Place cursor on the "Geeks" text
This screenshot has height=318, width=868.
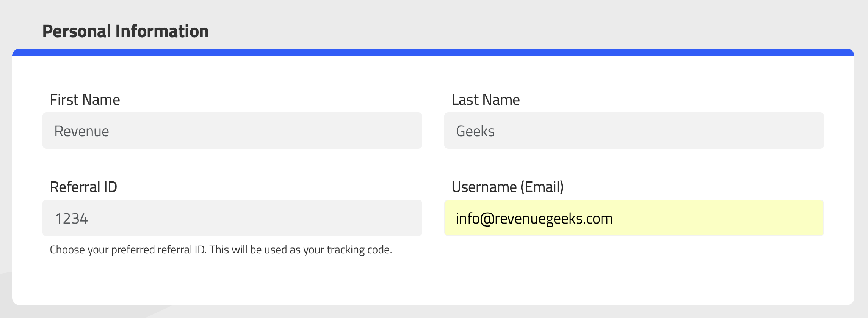pos(475,131)
